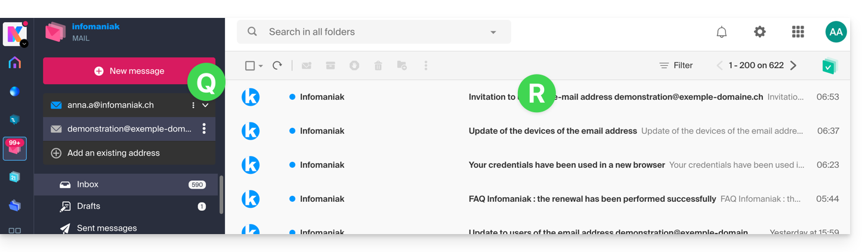This screenshot has width=868, height=252.
Task: Toggle unread dot on 06:23 email
Action: pos(292,165)
